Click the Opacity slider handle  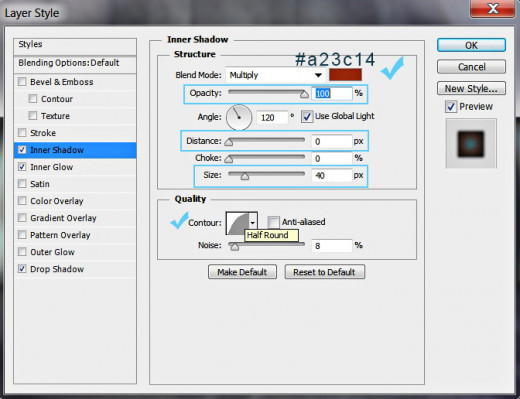[x=304, y=94]
